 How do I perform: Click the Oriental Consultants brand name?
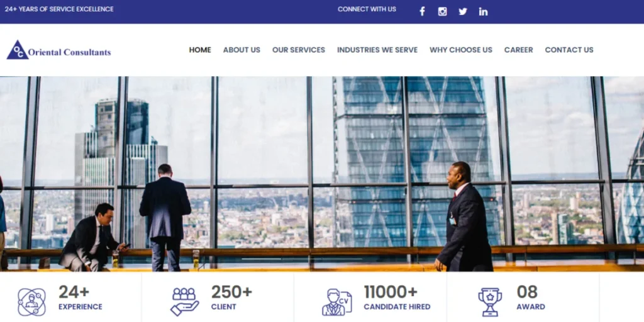[x=69, y=52]
